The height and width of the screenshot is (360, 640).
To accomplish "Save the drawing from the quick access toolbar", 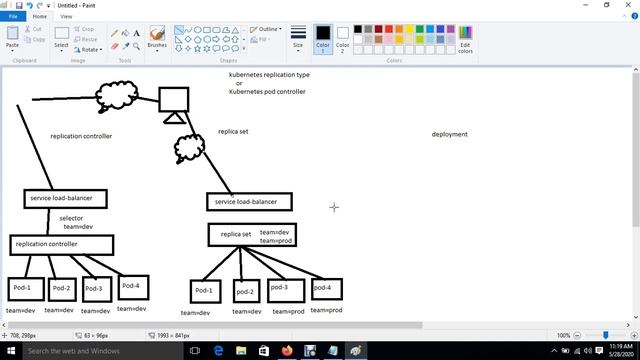I will coord(19,5).
